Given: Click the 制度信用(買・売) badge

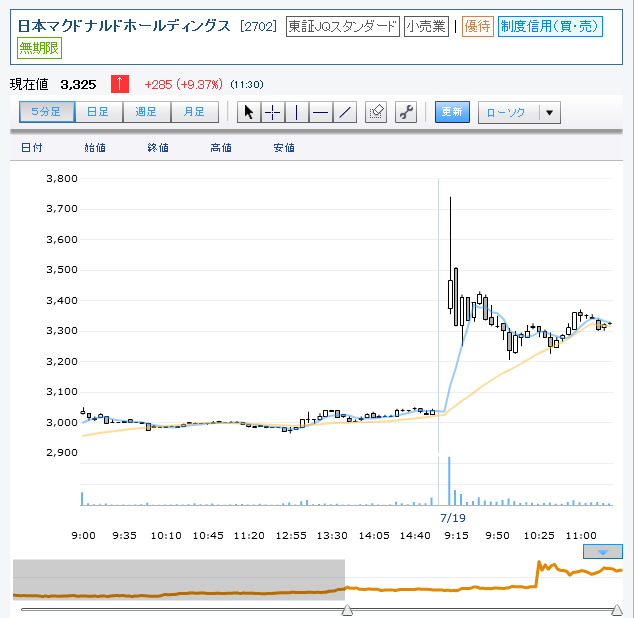Looking at the screenshot, I should (x=550, y=26).
